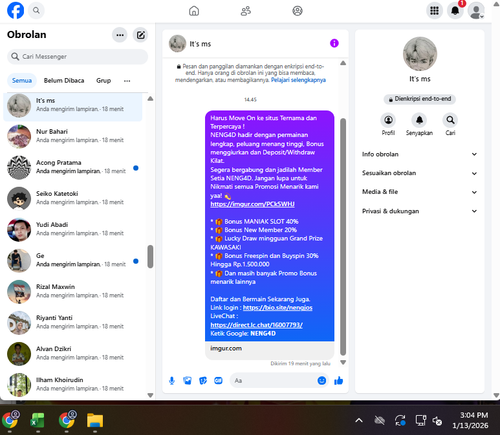This screenshot has width=500, height=435.
Task: Open the notifications bell icon
Action: point(455,11)
